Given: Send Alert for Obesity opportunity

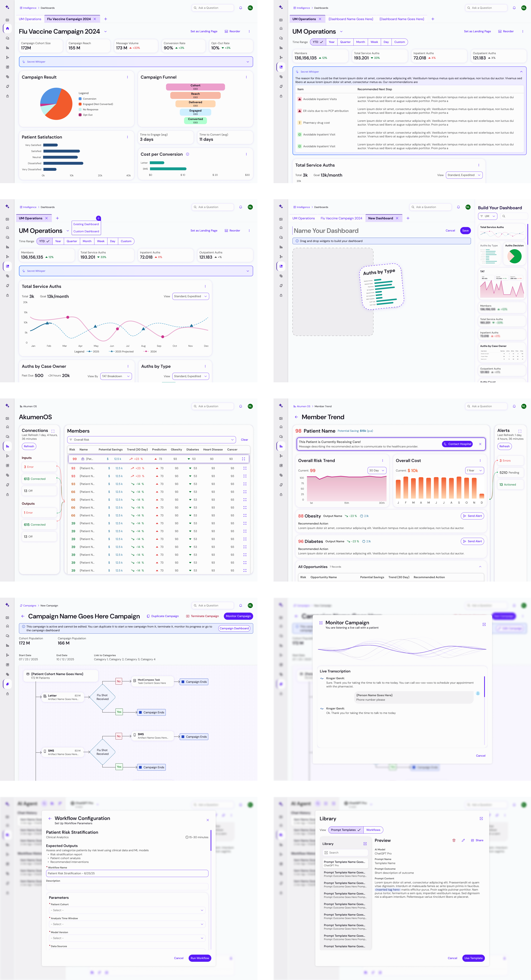Looking at the screenshot, I should (x=472, y=516).
